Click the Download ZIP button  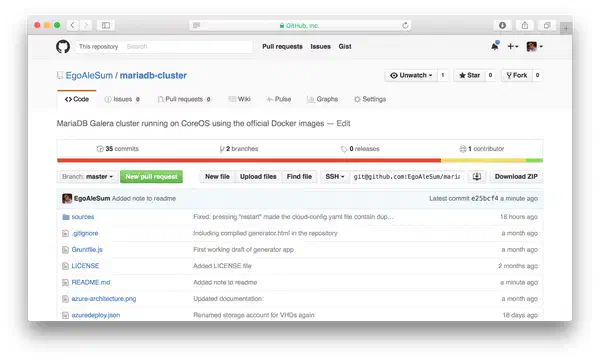[516, 176]
